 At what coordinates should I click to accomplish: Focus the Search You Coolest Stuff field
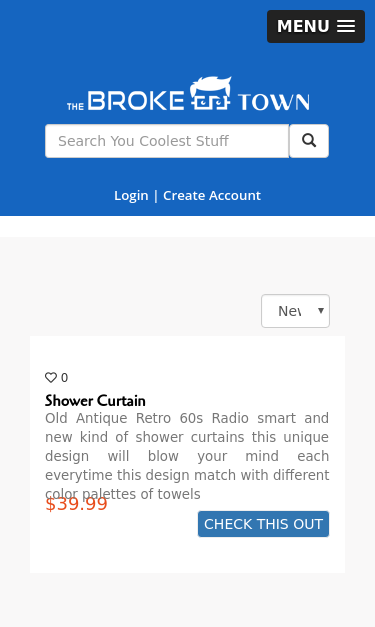pos(167,141)
